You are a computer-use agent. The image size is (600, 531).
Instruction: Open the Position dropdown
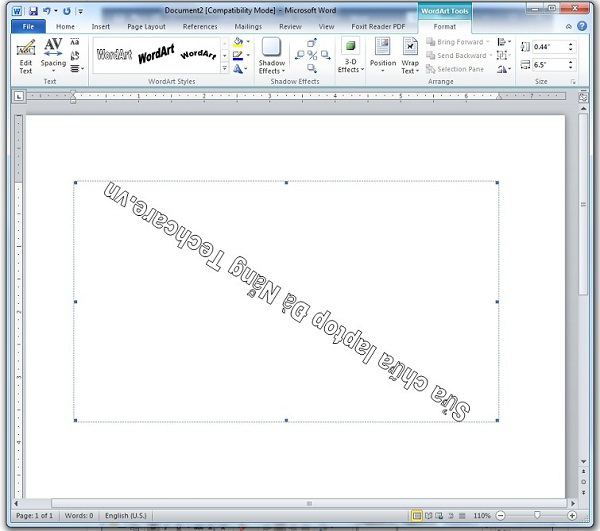tap(383, 56)
